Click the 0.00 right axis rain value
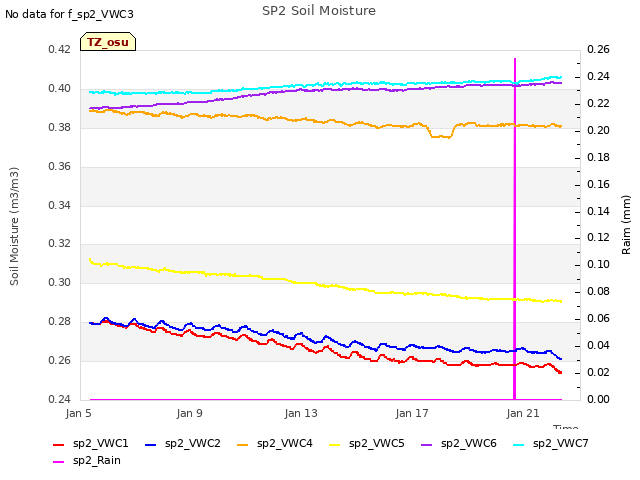The image size is (640, 480). [x=598, y=399]
